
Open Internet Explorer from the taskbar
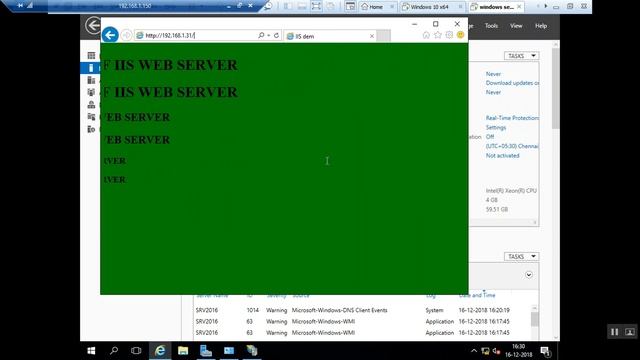tap(160, 351)
